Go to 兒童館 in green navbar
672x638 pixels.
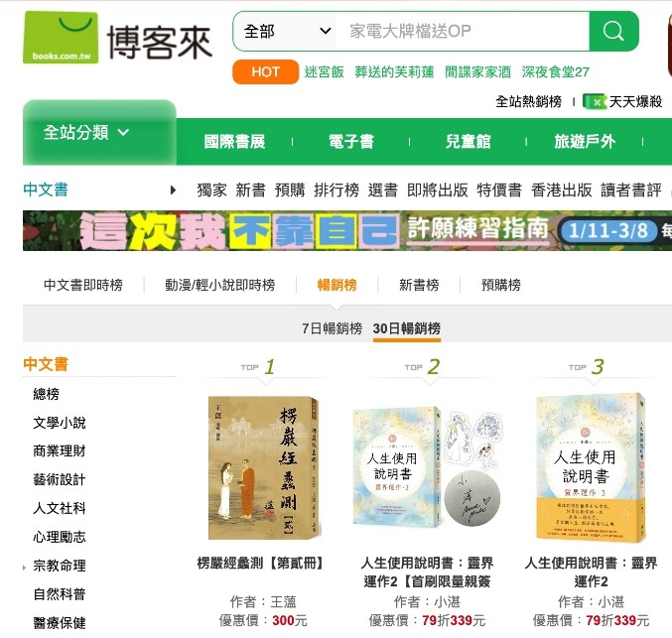point(468,142)
